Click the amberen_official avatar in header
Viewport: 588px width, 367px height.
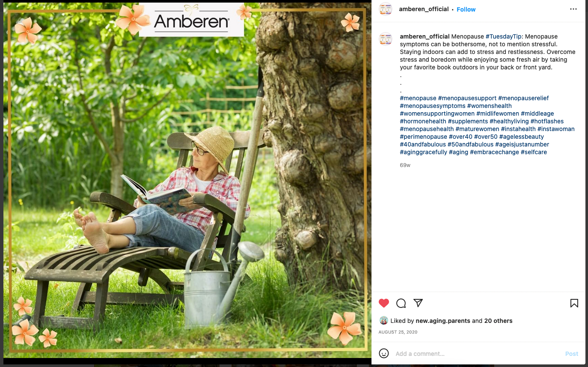coord(386,9)
